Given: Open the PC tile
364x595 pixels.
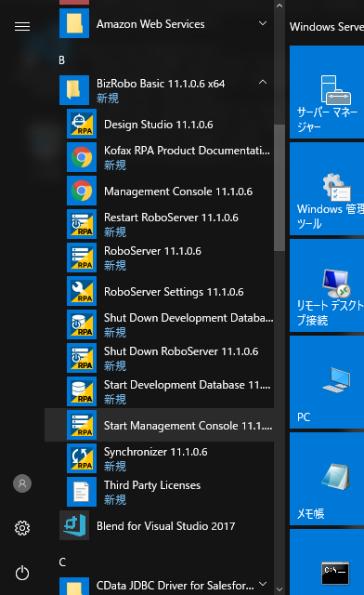Looking at the screenshot, I should coord(327,382).
